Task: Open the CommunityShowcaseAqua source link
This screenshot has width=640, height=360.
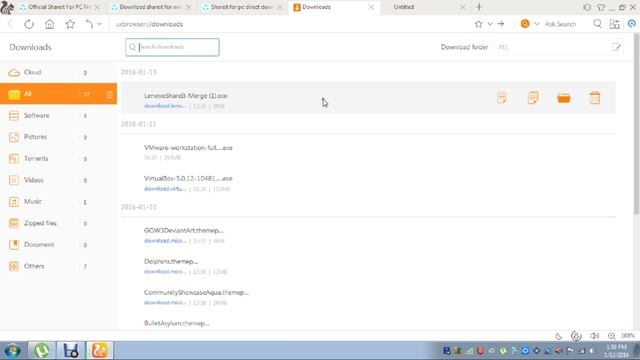Action: click(165, 303)
